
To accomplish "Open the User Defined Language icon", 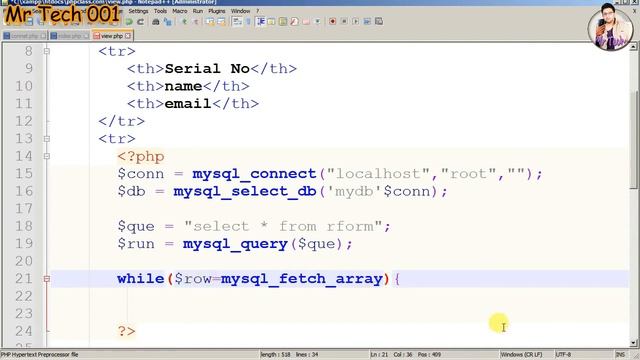I will [x=271, y=22].
